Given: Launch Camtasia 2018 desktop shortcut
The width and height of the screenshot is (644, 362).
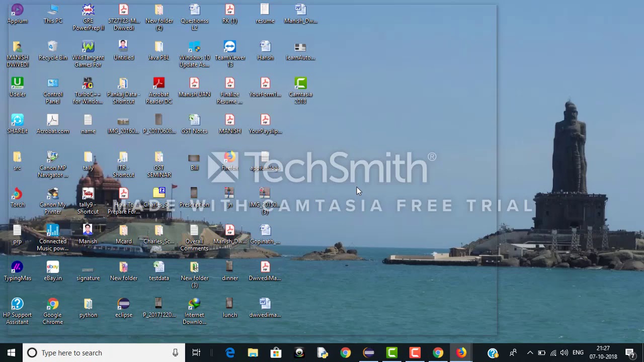Looking at the screenshot, I should (300, 91).
